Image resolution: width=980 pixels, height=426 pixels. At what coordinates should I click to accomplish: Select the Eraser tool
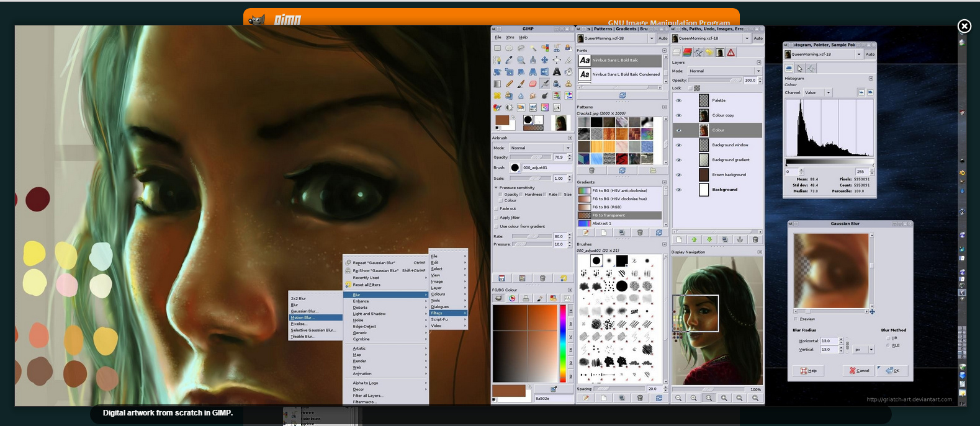[x=533, y=84]
